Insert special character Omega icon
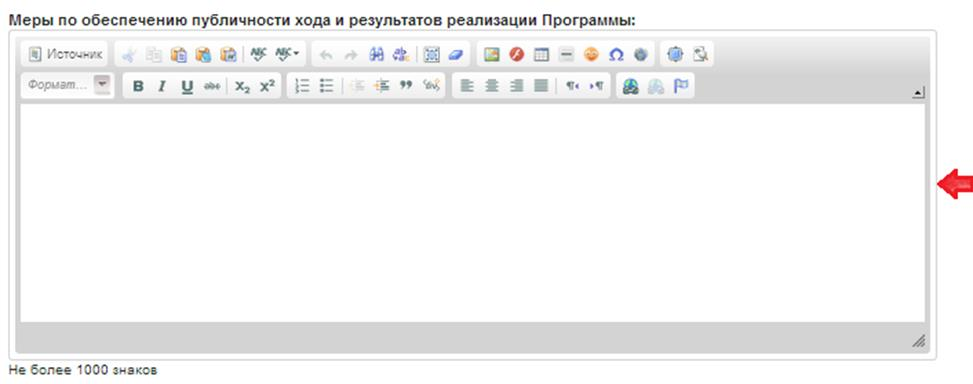Screen dimensions: 973x384 (616, 55)
